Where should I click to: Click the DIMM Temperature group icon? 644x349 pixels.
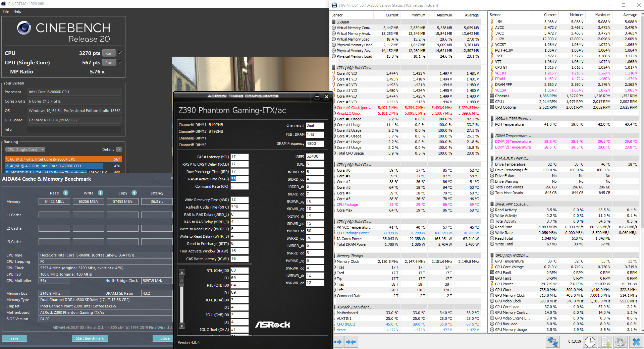[492, 136]
